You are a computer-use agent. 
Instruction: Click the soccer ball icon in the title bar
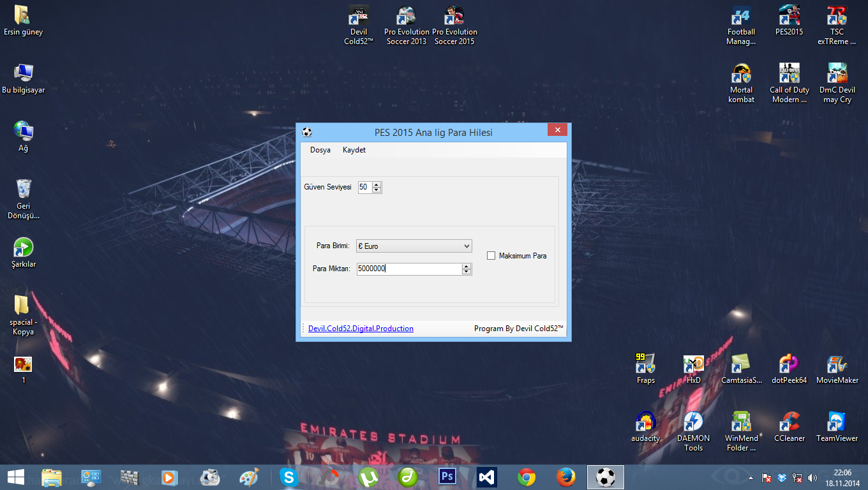(x=307, y=133)
